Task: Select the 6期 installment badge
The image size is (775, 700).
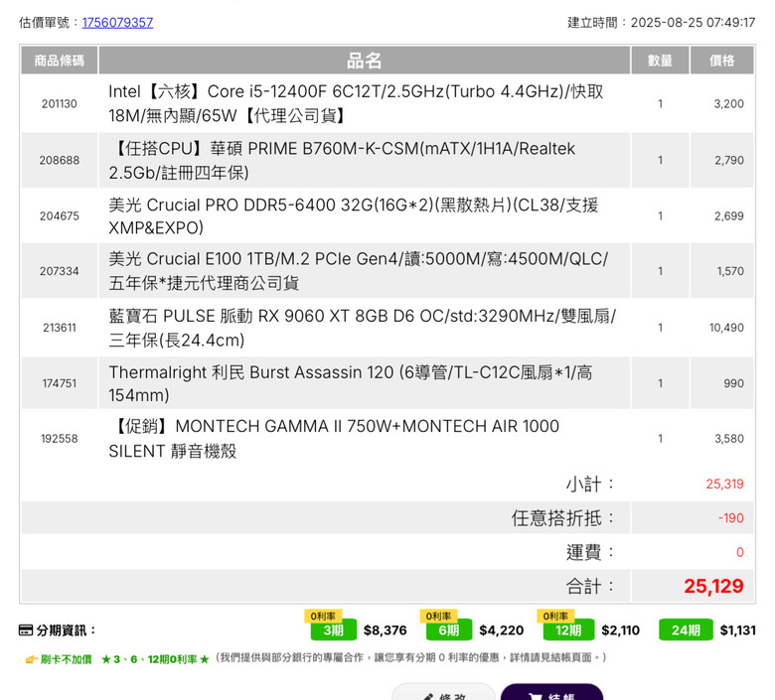Action: point(449,630)
